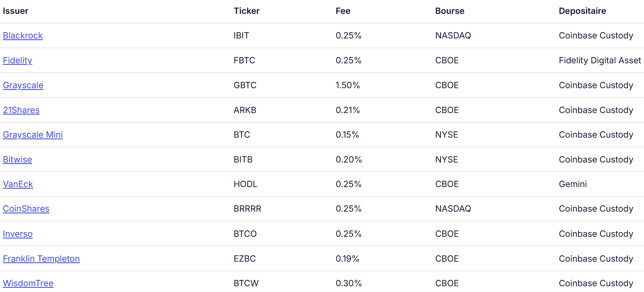
Task: Select the Bourse column header
Action: [450, 11]
